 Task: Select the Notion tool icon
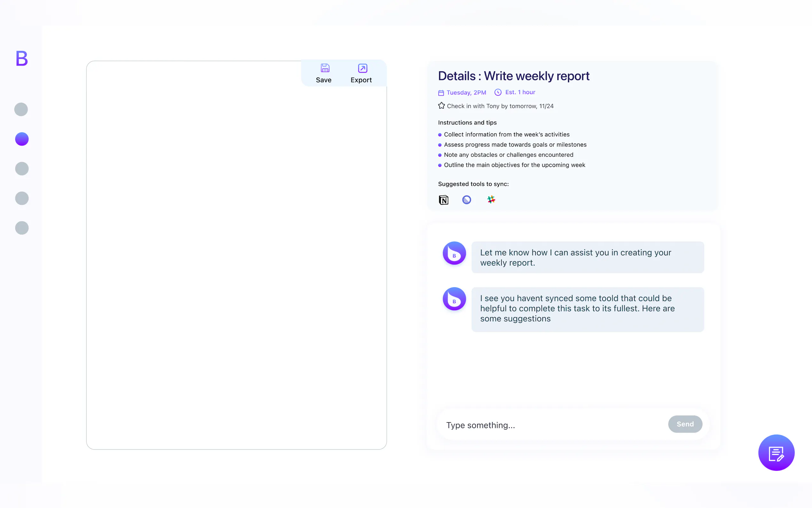pyautogui.click(x=443, y=200)
